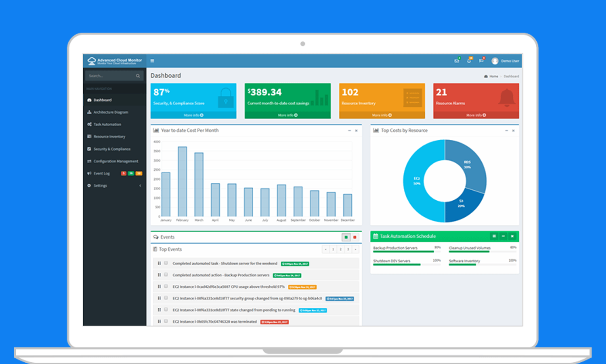This screenshot has height=364, width=606.
Task: Click the green square button in Events panel
Action: (x=346, y=237)
